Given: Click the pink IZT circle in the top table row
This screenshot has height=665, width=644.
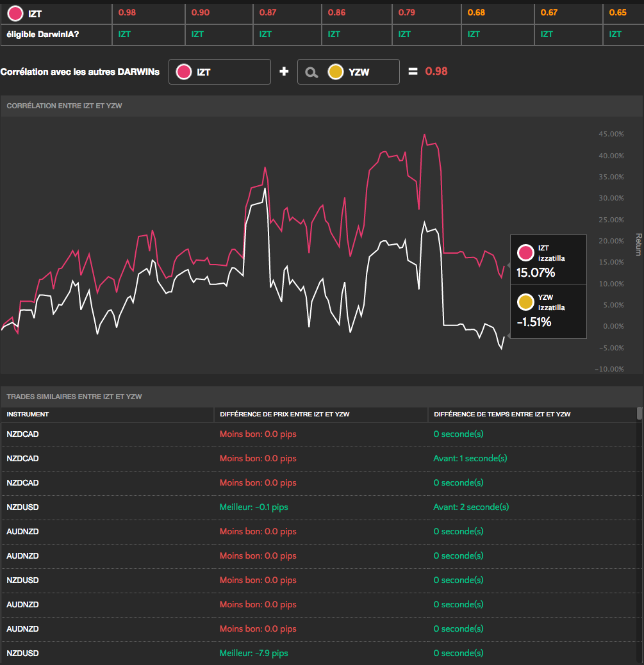Looking at the screenshot, I should tap(16, 13).
